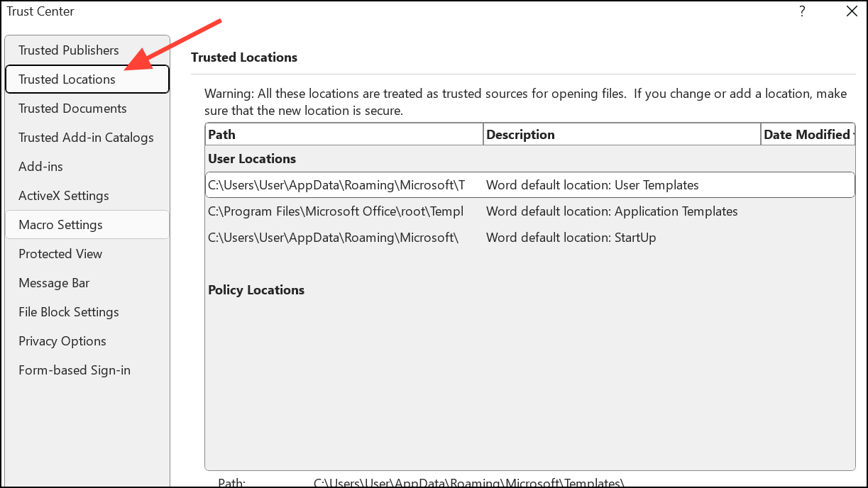Open File Block Settings

pos(68,311)
